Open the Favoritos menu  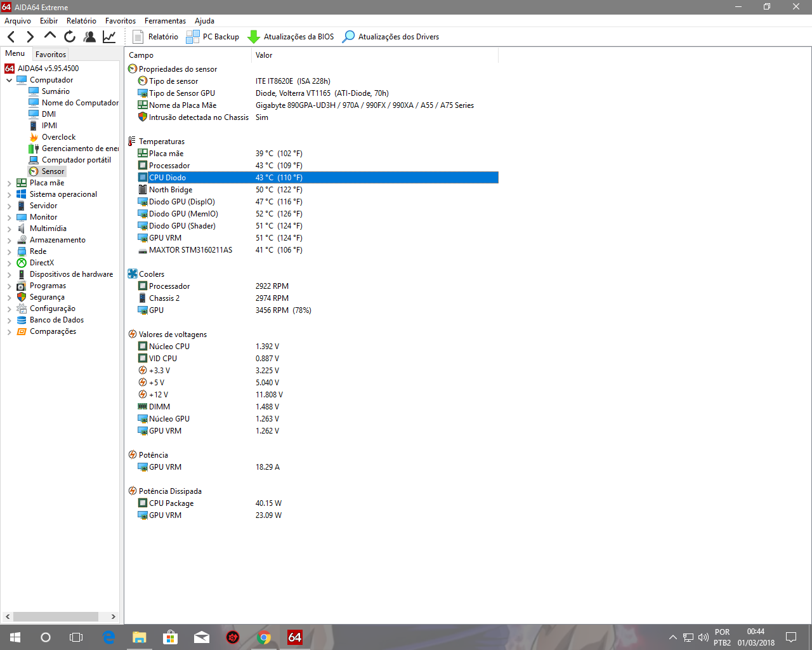tap(121, 21)
